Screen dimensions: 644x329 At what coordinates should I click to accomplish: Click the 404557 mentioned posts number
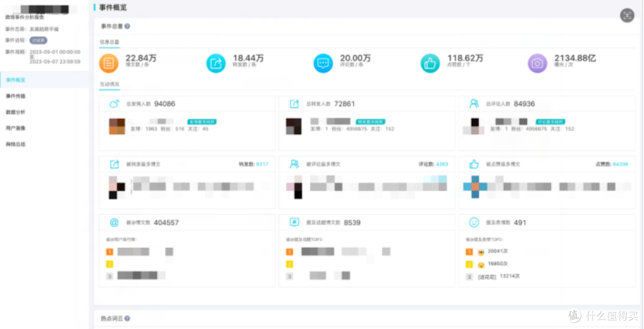pos(166,223)
